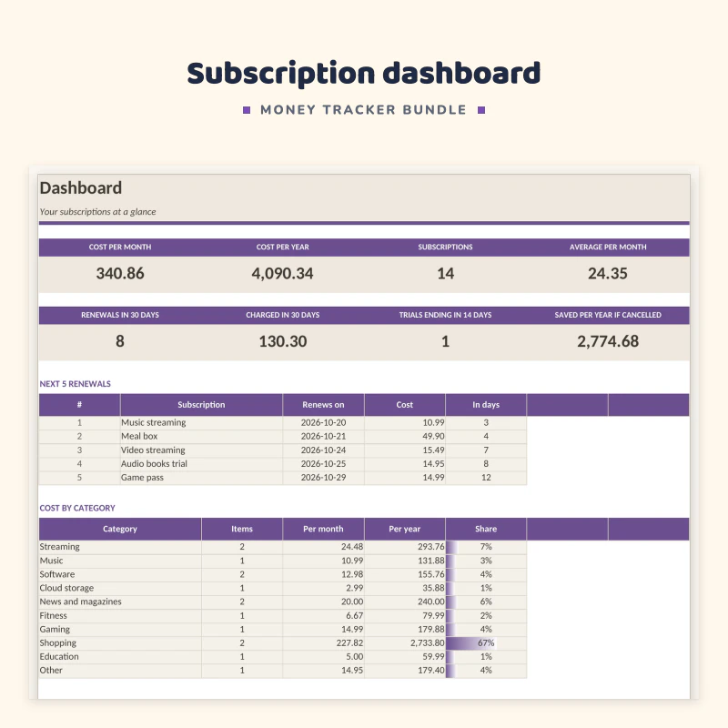Select the 24.35 average value
The width and height of the screenshot is (728, 728).
(x=608, y=274)
